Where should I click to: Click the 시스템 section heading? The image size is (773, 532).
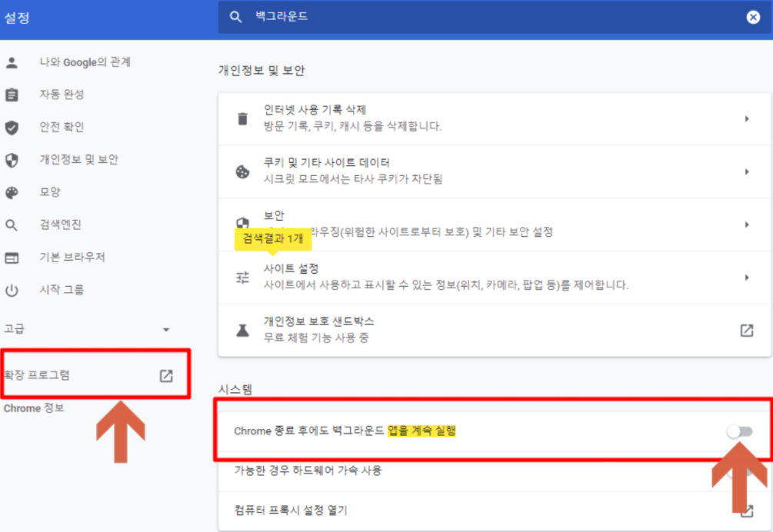(x=235, y=389)
